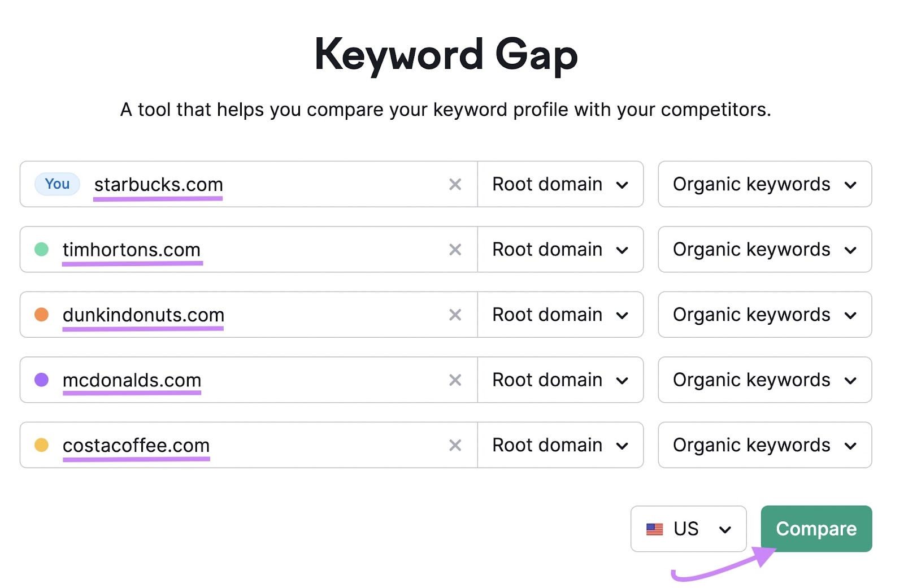Viewport: 904px width, 588px height.
Task: Select the green color dot next to timhortons.com
Action: 42,249
